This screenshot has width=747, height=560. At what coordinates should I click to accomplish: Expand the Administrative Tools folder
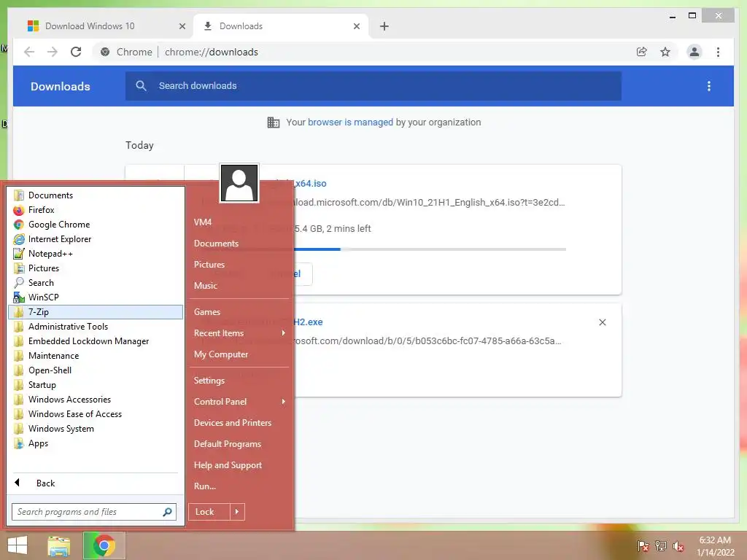coord(96,326)
